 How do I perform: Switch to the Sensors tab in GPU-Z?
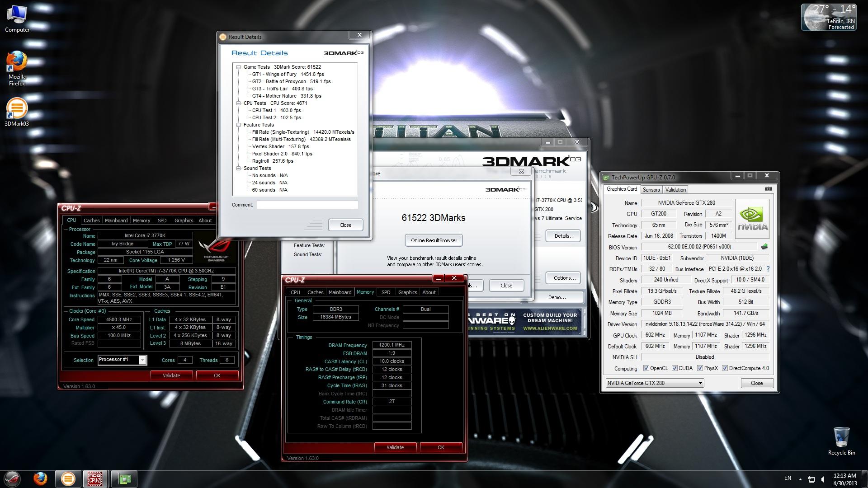click(x=651, y=190)
